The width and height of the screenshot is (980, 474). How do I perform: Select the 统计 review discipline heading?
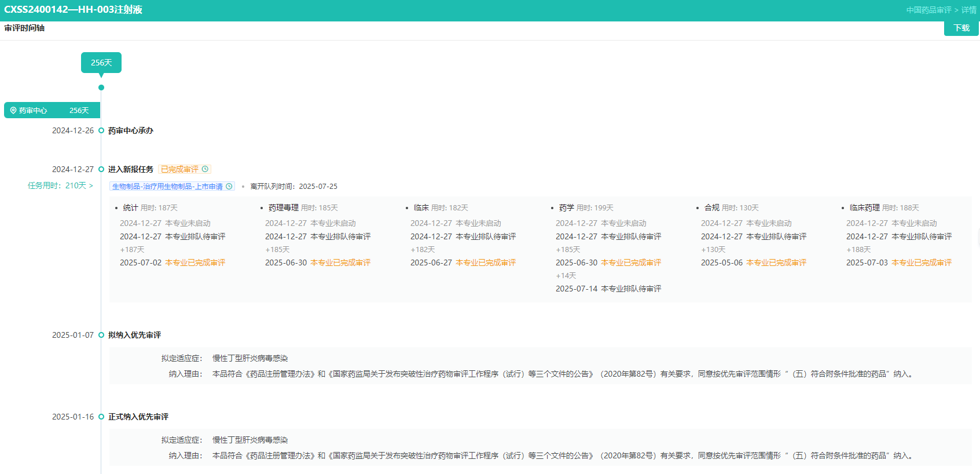tap(130, 207)
